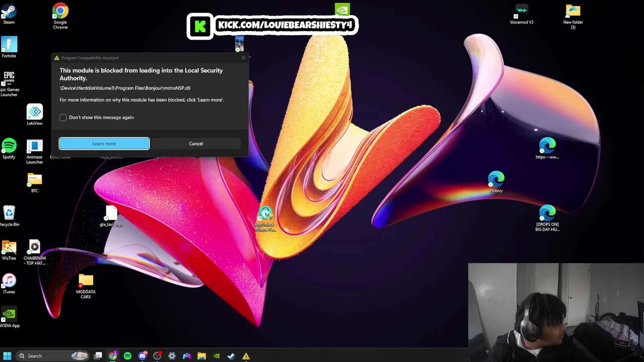Open the Voicemod V3 shortcut

click(521, 15)
